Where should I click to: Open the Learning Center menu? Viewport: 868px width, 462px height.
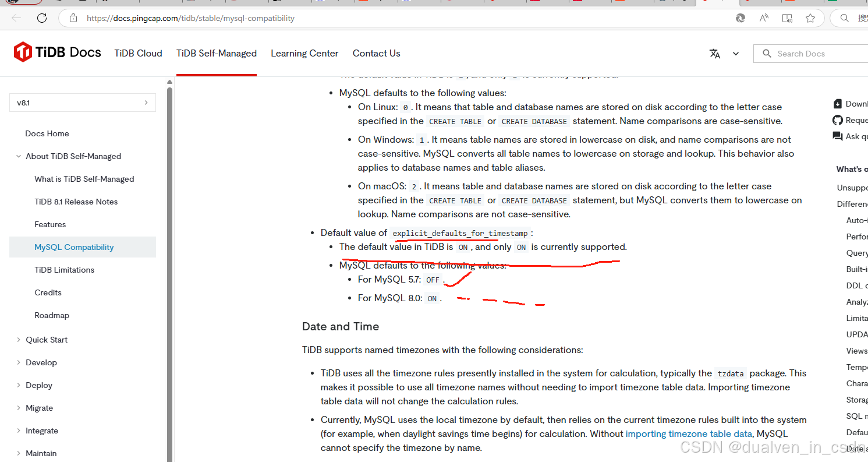point(304,53)
